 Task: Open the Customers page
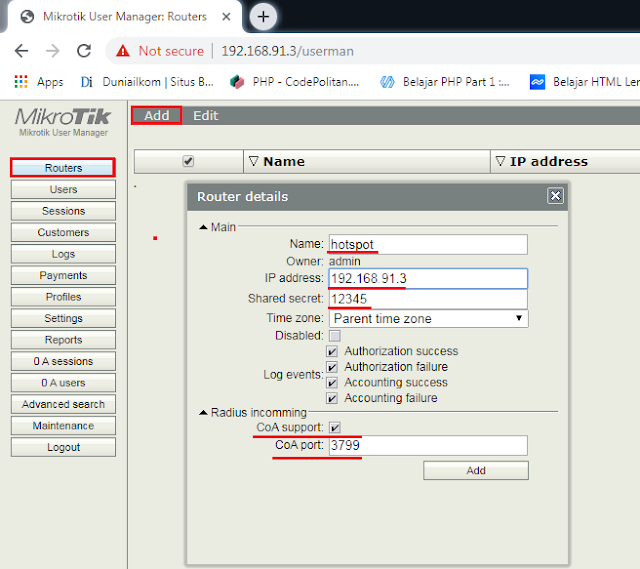(63, 232)
